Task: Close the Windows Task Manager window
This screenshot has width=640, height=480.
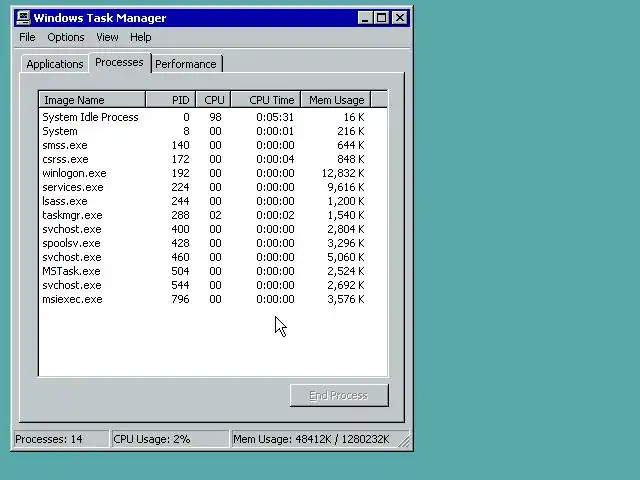Action: point(400,18)
